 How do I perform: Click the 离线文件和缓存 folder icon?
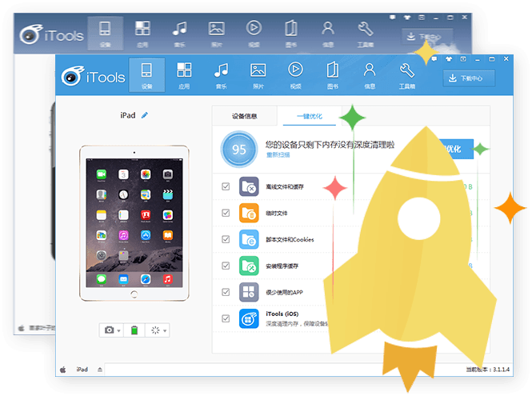click(249, 186)
